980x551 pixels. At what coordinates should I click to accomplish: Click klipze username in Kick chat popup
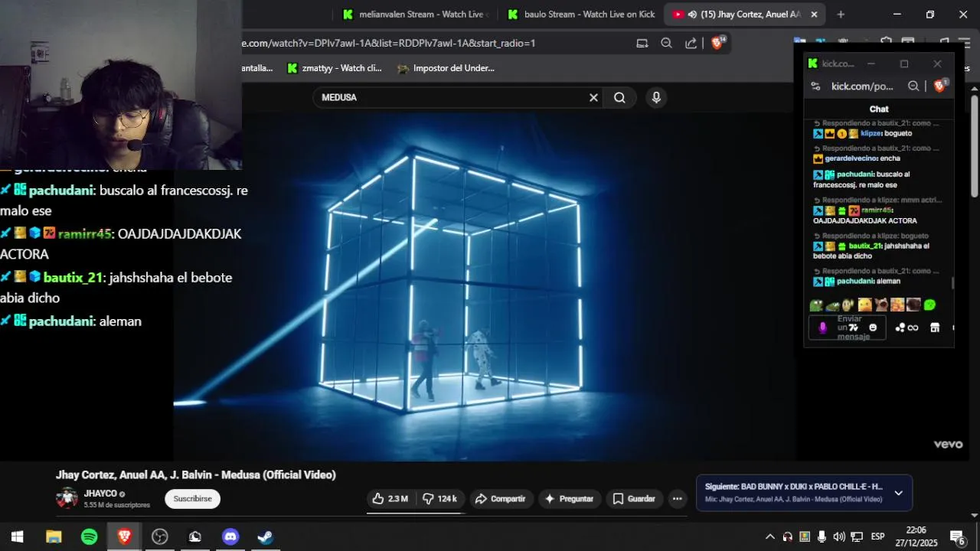click(872, 133)
